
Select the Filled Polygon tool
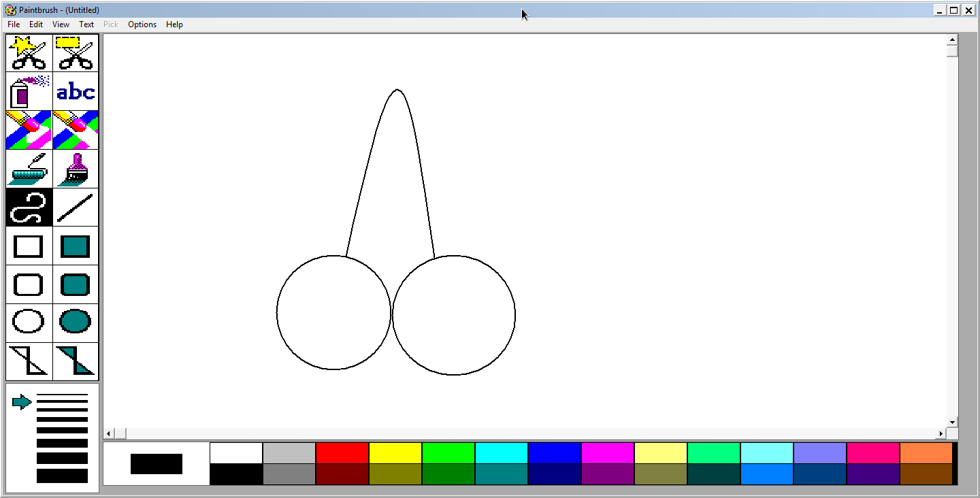click(x=76, y=361)
